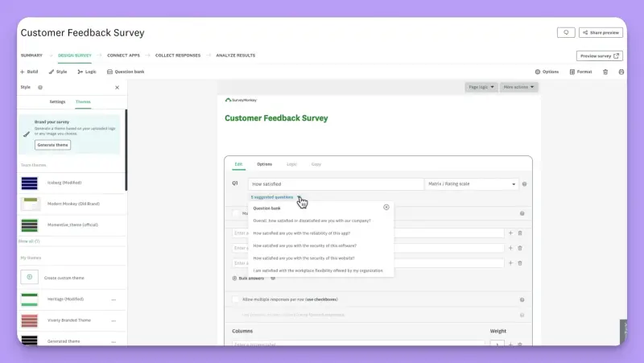This screenshot has width=644, height=363.
Task: Add a row after the first answer row
Action: click(510, 233)
